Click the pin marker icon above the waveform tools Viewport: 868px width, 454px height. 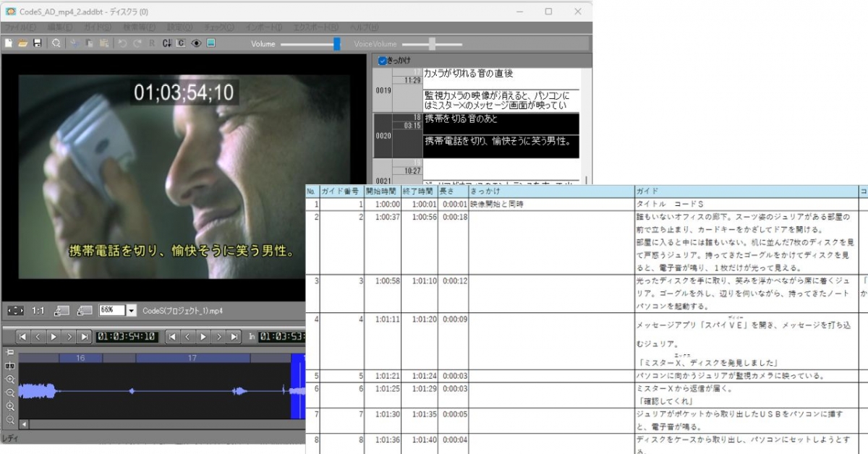(x=10, y=352)
